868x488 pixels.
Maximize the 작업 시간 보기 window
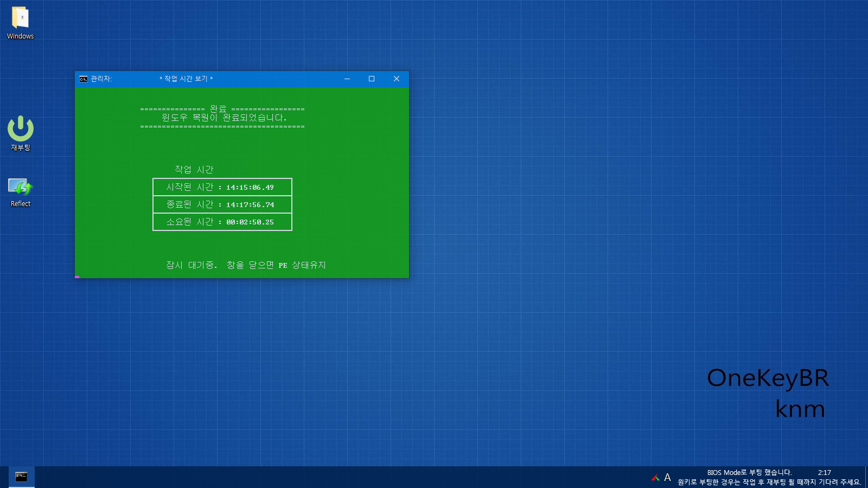pos(372,79)
